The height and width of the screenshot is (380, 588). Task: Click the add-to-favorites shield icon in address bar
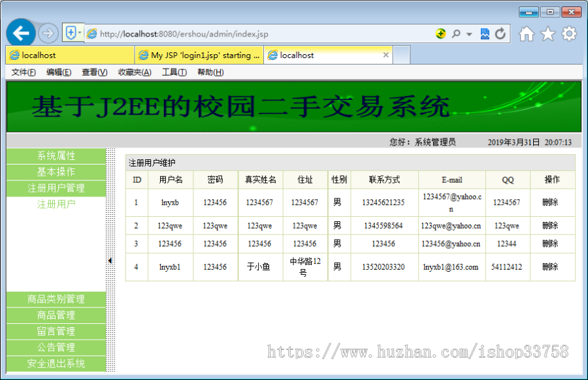[x=72, y=33]
